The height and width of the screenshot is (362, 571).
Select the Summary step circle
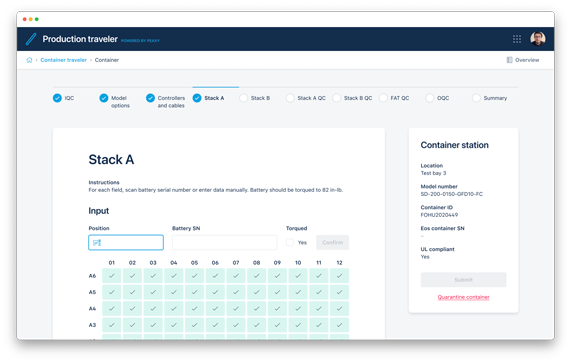(x=476, y=98)
